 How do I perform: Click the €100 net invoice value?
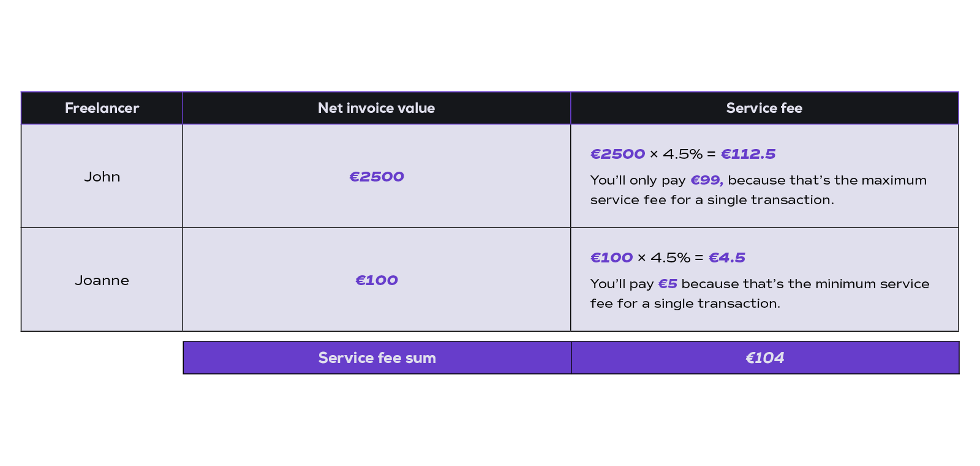click(x=377, y=280)
